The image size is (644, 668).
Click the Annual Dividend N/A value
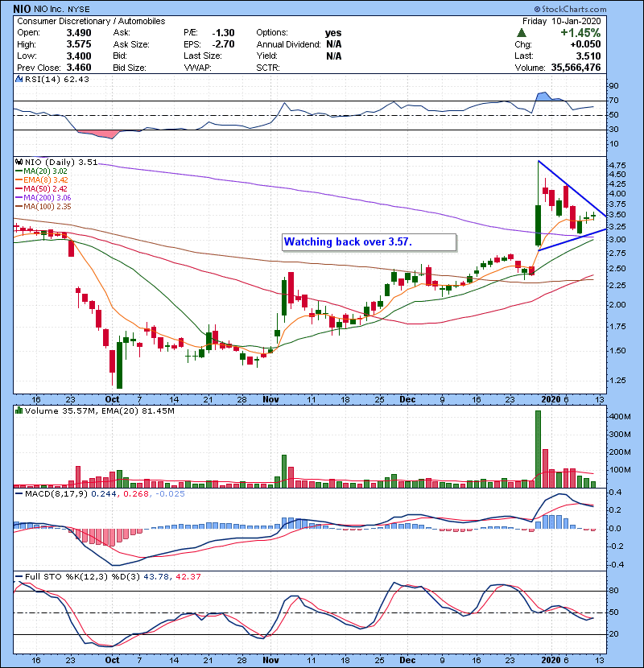[334, 44]
